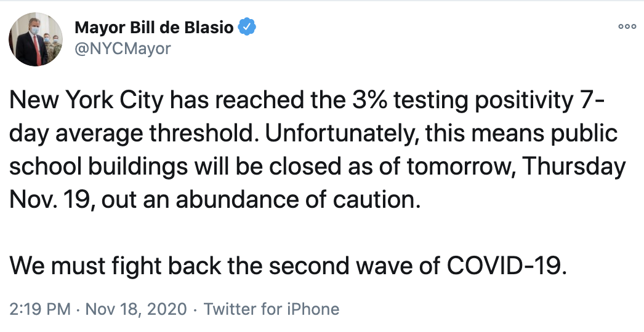Click the 2:19 PM timestamp
The image size is (644, 332).
pos(40,309)
